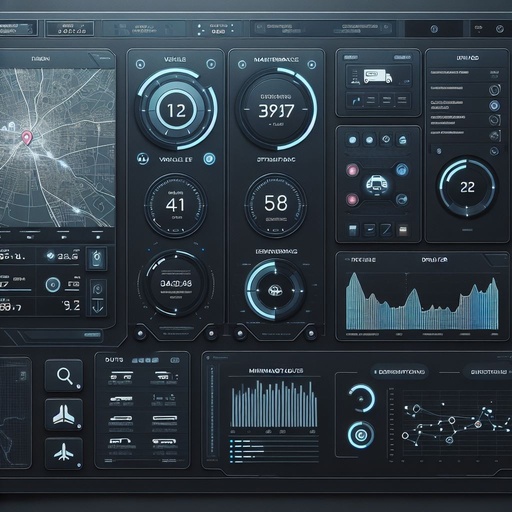Select the delta-wing jet icon tile

[64, 415]
